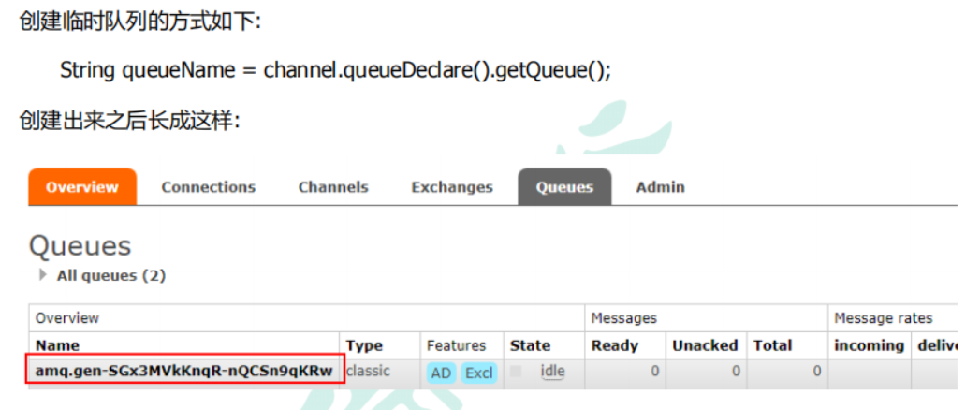Sort queues by State column
980x410 pixels.
(530, 345)
